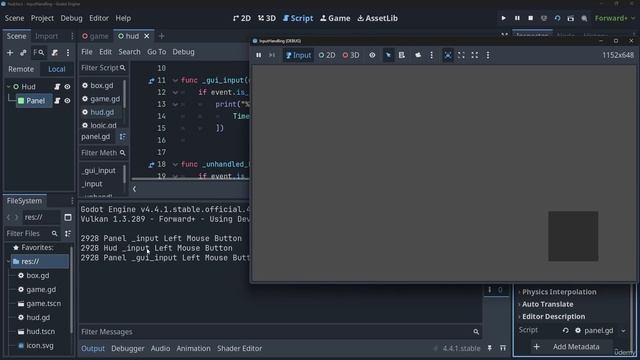Open the Go To menu

157,52
